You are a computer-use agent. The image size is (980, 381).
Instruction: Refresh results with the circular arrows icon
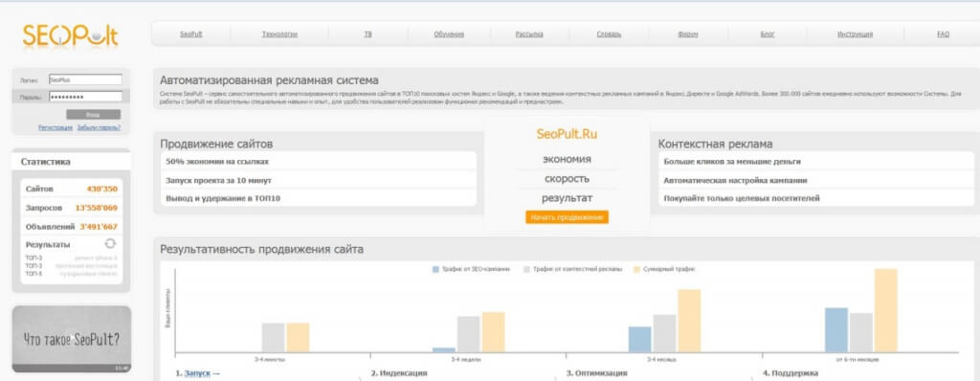tap(110, 243)
